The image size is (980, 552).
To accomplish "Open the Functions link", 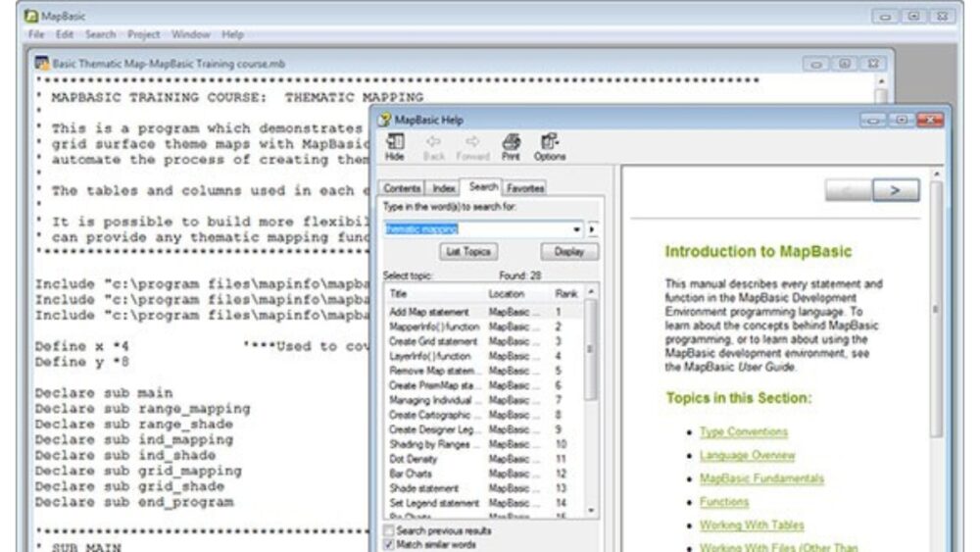I will point(724,502).
